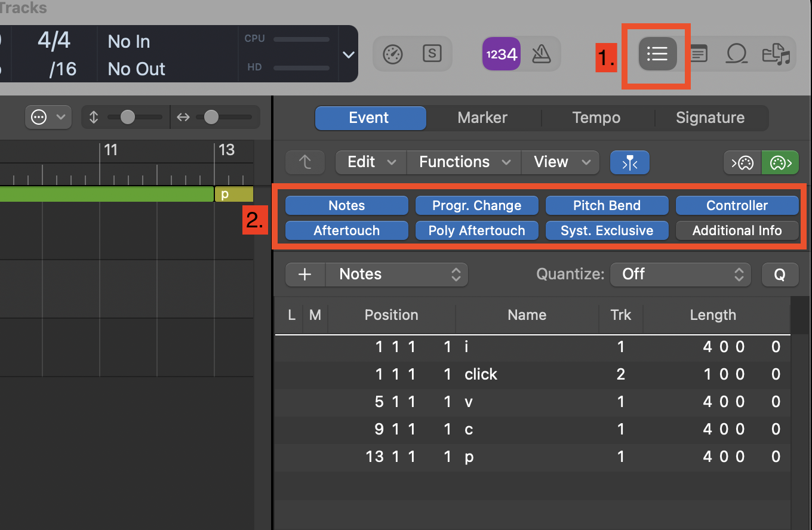Expand the Quantize Off pop-up menu
Screen dimensions: 812x530
[680, 275]
